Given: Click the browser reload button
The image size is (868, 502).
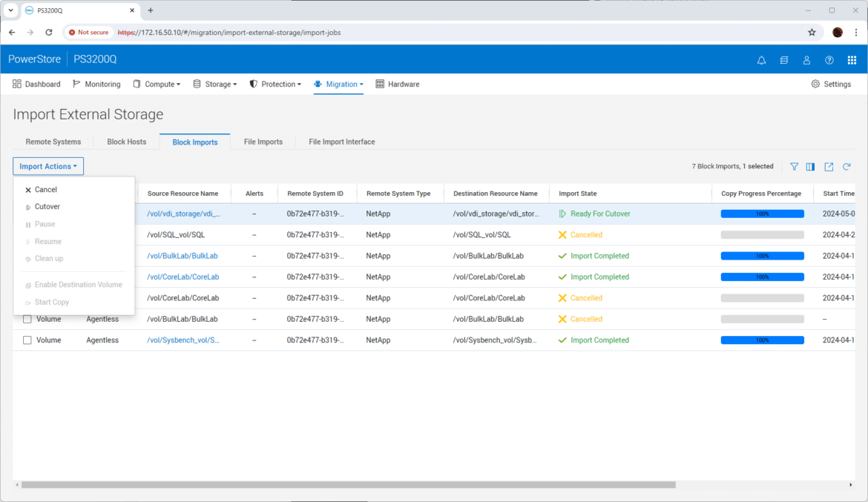Looking at the screenshot, I should pos(49,33).
